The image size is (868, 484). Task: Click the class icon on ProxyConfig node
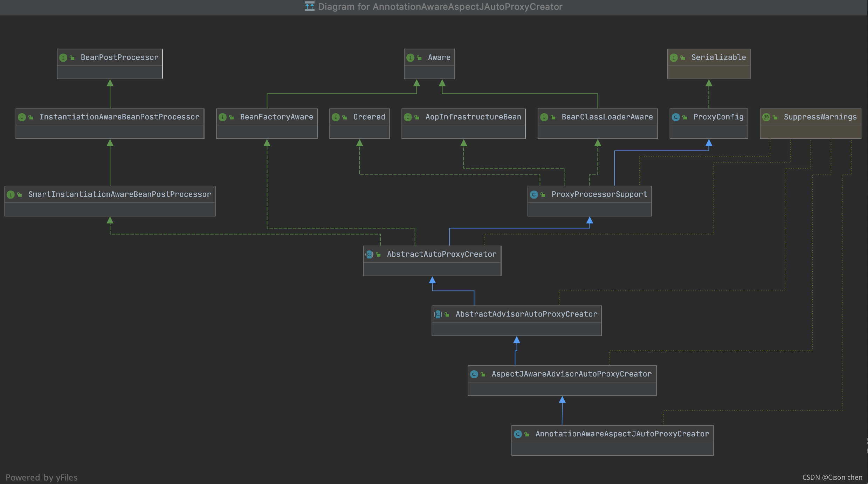(x=676, y=117)
